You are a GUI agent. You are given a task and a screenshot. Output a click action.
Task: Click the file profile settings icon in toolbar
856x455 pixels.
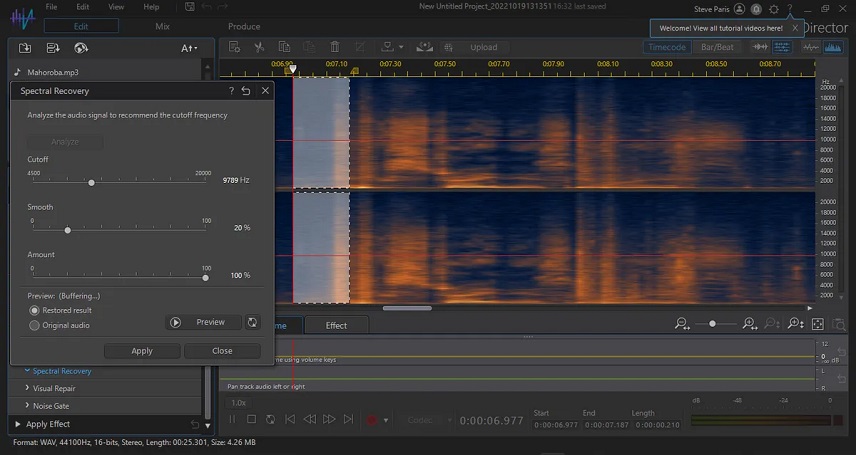(234, 47)
